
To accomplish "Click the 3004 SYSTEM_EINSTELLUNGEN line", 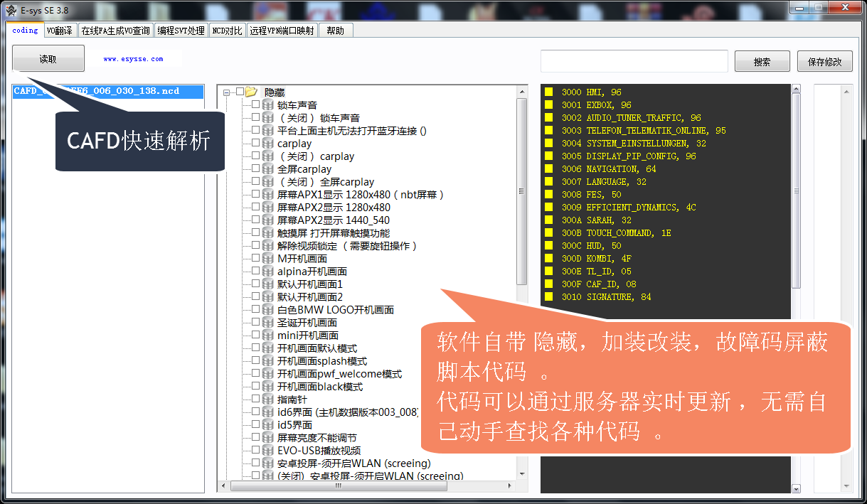I will [x=634, y=144].
